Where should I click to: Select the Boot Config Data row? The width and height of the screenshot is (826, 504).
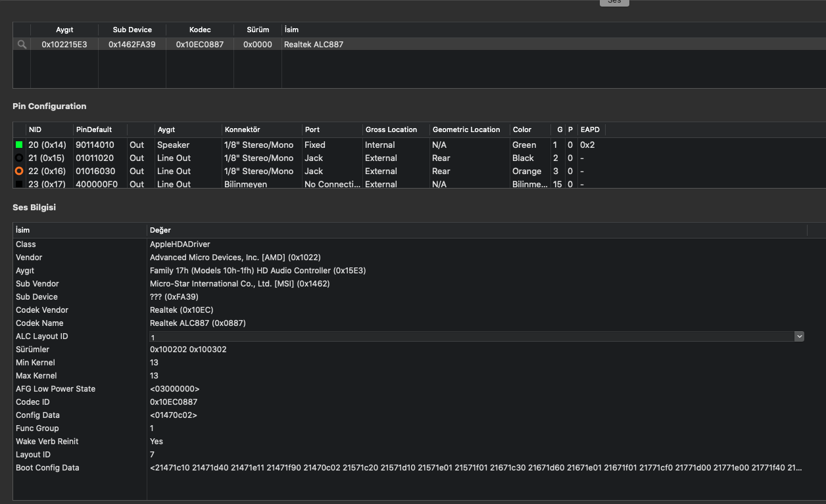47,468
